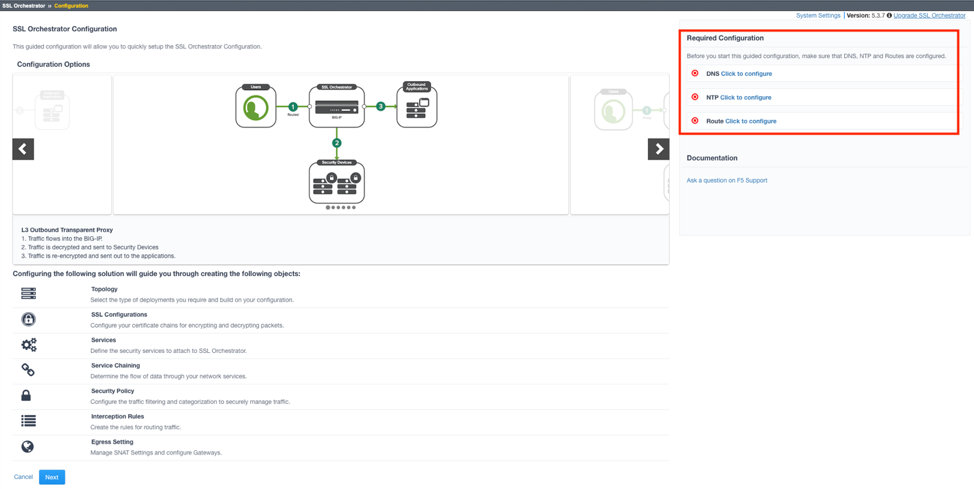This screenshot has height=489, width=974.
Task: Go to previous topology slide arrow
Action: tap(23, 149)
